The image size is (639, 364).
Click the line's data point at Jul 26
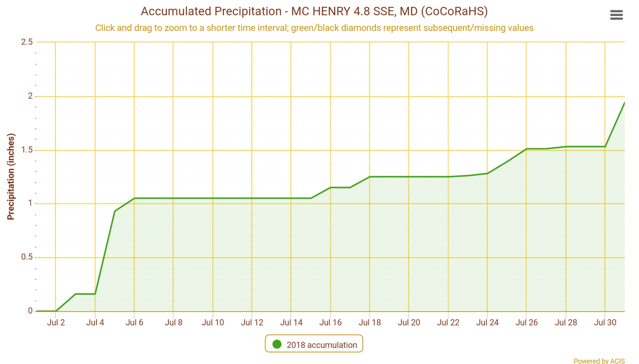[527, 149]
